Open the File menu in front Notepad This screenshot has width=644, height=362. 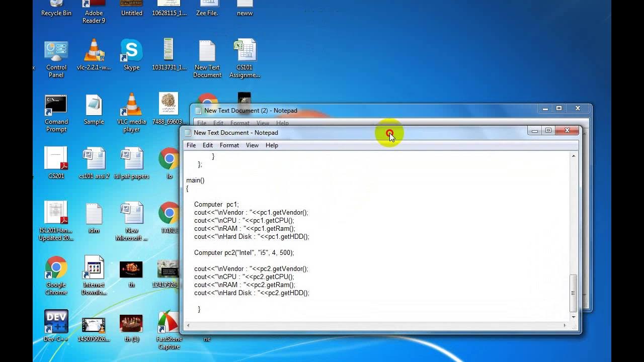[191, 145]
